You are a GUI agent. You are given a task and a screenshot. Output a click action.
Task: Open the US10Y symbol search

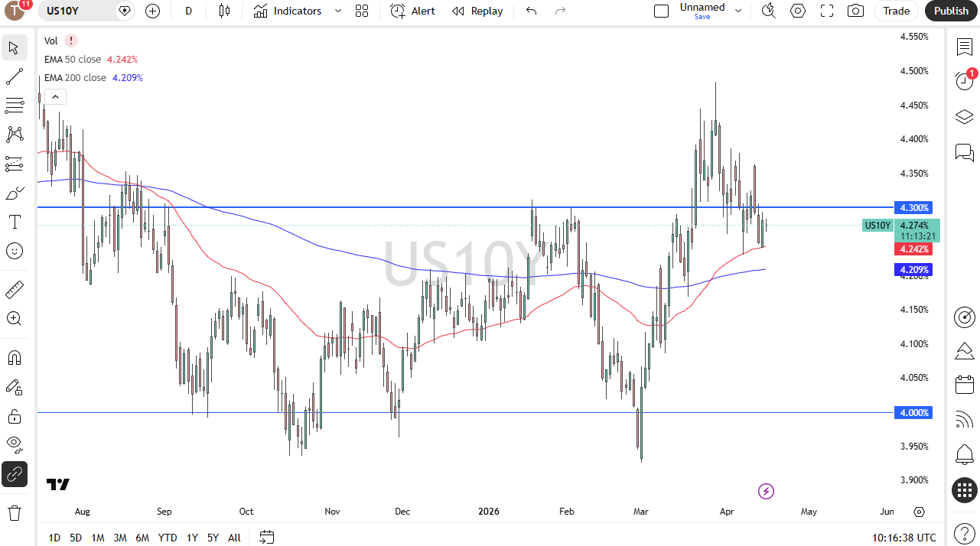click(x=63, y=11)
